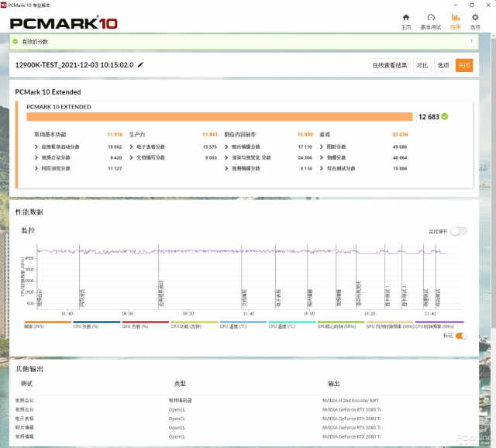Click the PCMark 10 logo in header
The image size is (496, 448).
coord(64,23)
